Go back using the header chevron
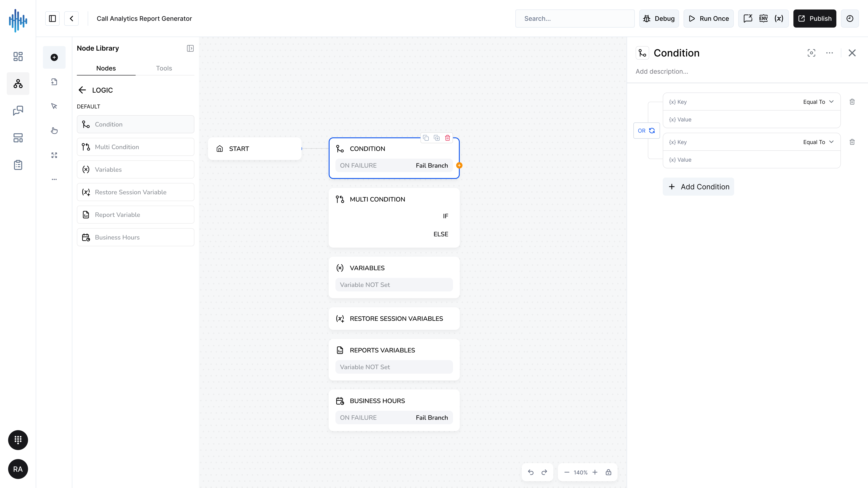Viewport: 868px width, 488px height. (x=71, y=19)
